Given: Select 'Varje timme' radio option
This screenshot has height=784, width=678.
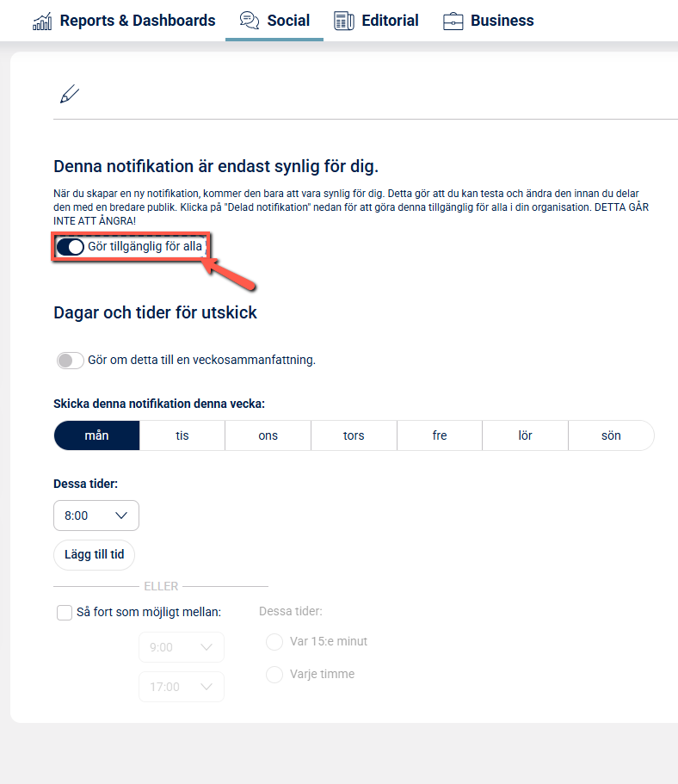Looking at the screenshot, I should pyautogui.click(x=274, y=675).
